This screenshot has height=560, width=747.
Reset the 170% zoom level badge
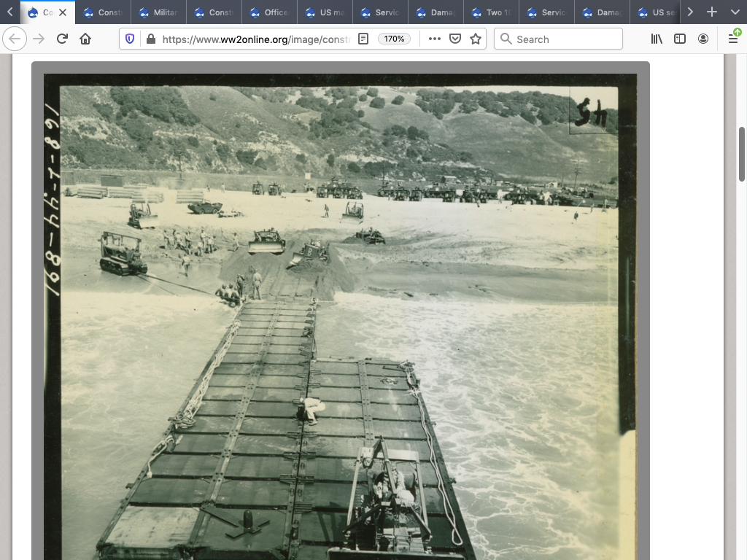click(395, 39)
